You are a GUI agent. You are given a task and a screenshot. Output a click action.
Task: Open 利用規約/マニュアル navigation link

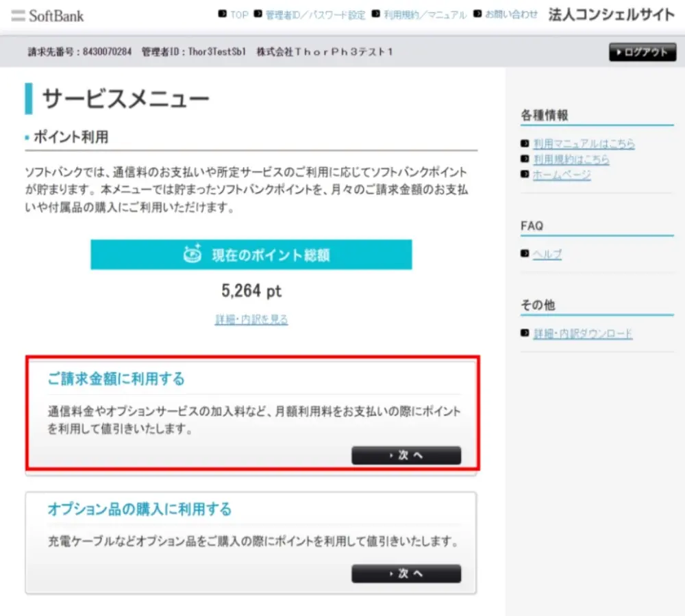425,15
